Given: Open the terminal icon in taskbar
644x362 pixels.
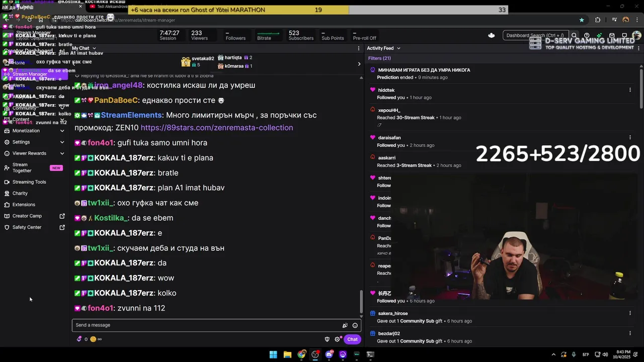Looking at the screenshot, I should tap(370, 354).
